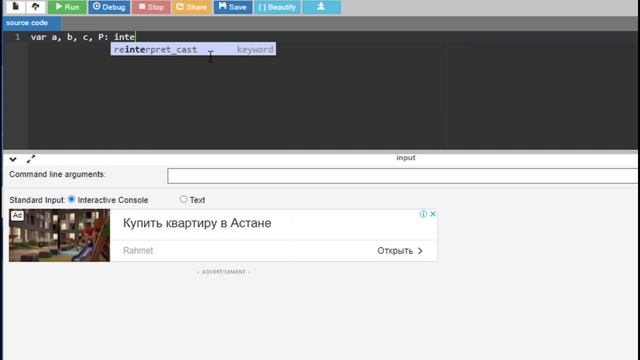Beautify the code
640x360 pixels.
click(x=277, y=7)
